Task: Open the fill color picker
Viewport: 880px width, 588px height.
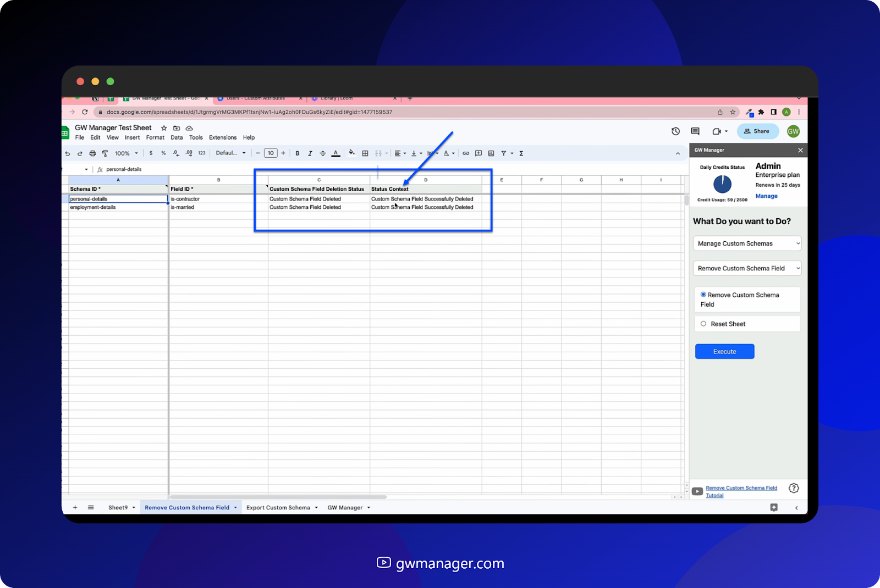Action: click(x=352, y=153)
